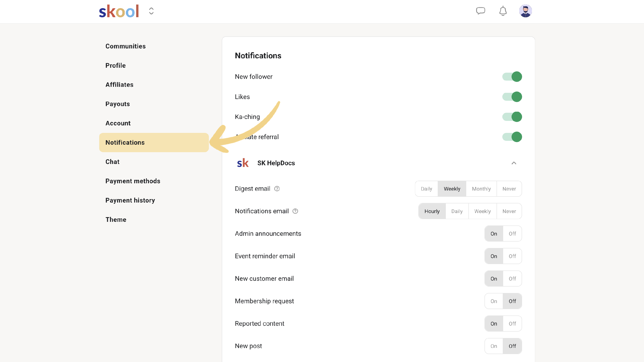This screenshot has height=362, width=644.
Task: Go to the Affiliates settings tab
Action: pyautogui.click(x=119, y=85)
